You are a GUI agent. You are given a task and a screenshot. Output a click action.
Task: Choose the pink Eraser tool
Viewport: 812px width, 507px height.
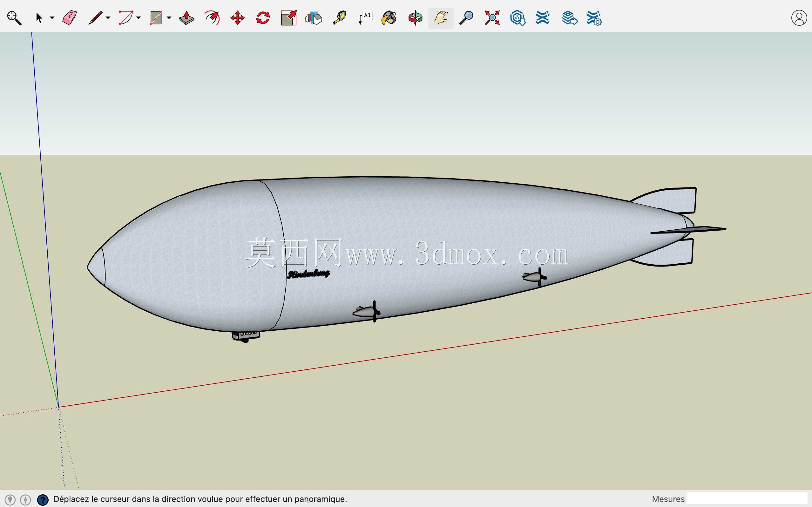tap(70, 18)
